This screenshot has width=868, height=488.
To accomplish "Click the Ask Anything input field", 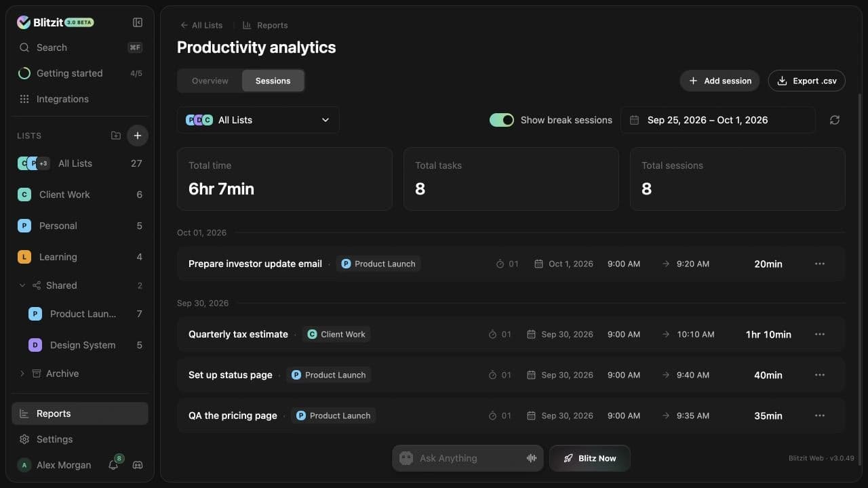I will pos(468,458).
